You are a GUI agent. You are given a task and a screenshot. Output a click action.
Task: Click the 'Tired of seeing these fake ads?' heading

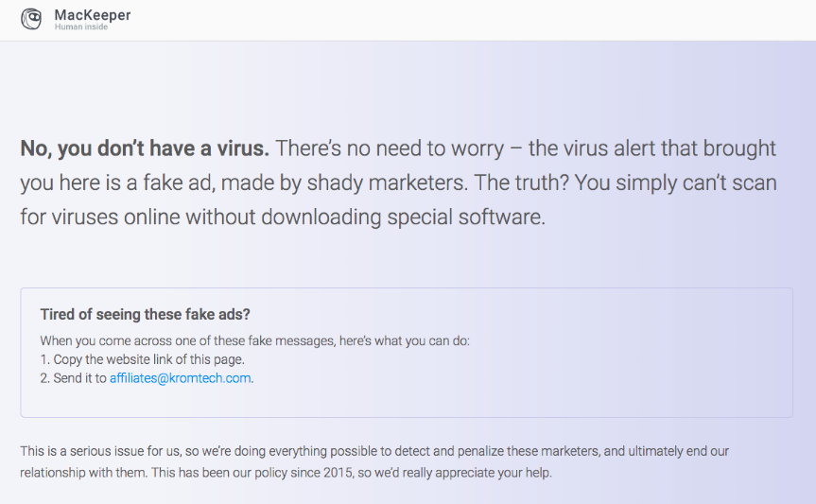146,315
